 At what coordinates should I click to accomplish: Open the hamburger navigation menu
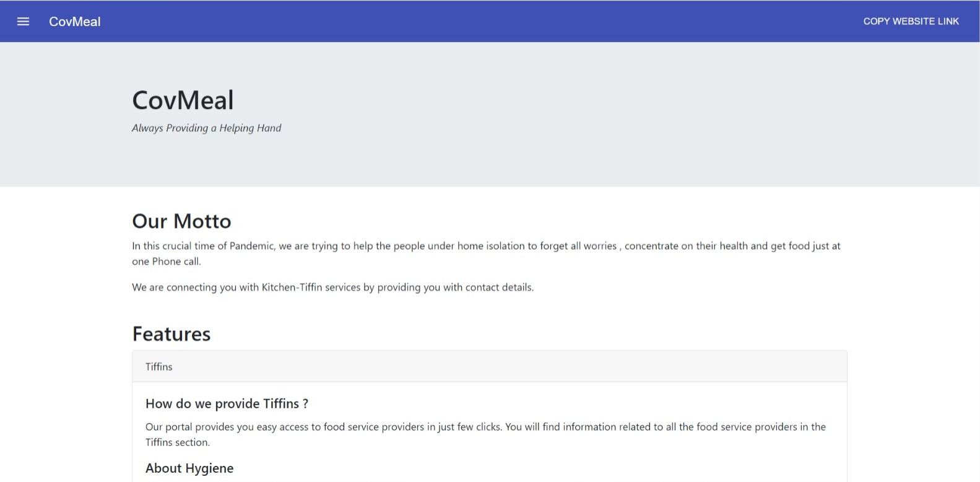(x=23, y=22)
